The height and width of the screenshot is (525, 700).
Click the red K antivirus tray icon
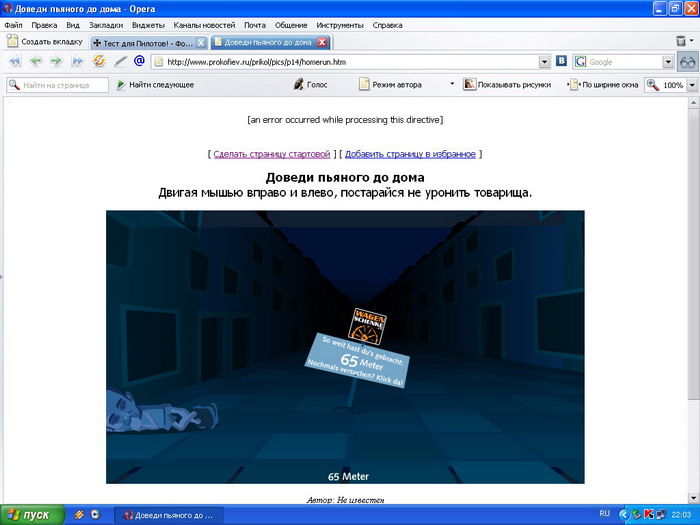pyautogui.click(x=649, y=515)
